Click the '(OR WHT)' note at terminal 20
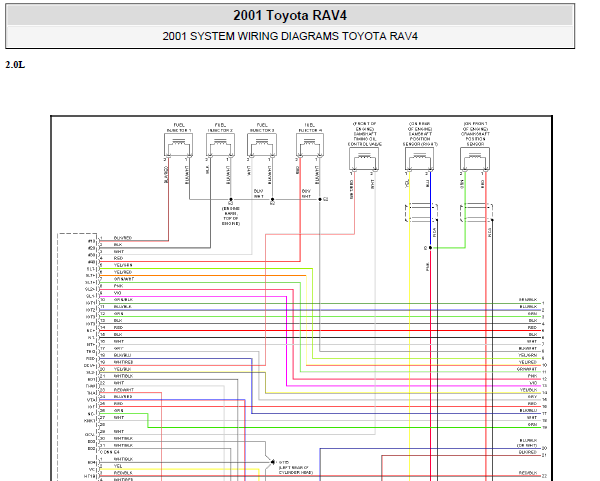600x481 pixels. point(527,445)
